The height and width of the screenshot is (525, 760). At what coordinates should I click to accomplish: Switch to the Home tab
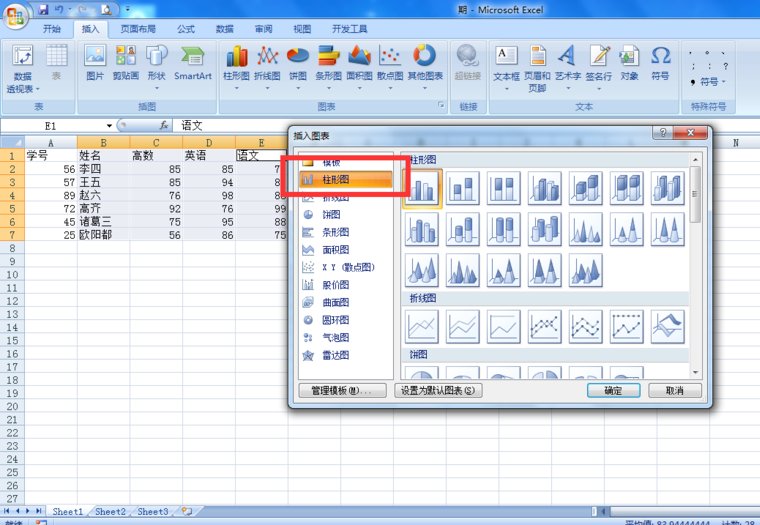52,29
